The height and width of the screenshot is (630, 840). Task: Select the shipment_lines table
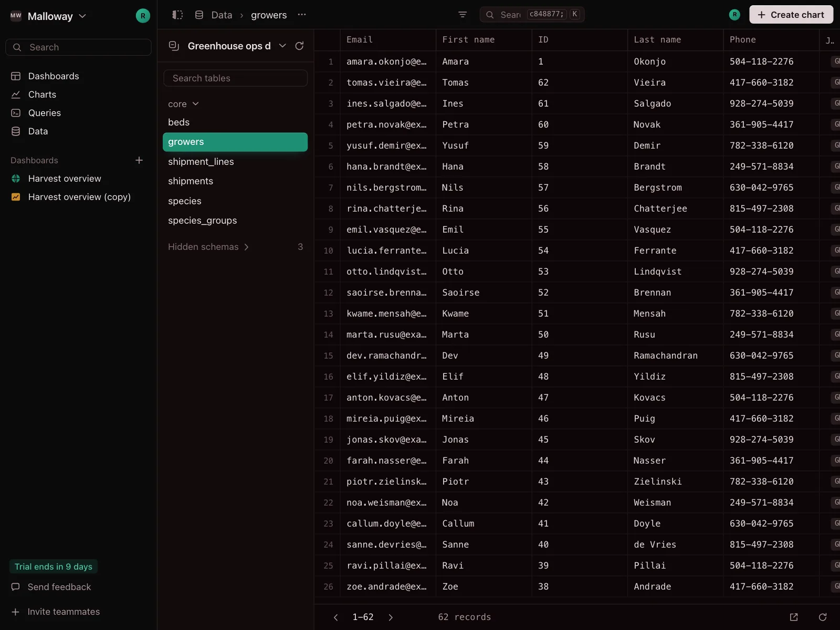(x=235, y=162)
